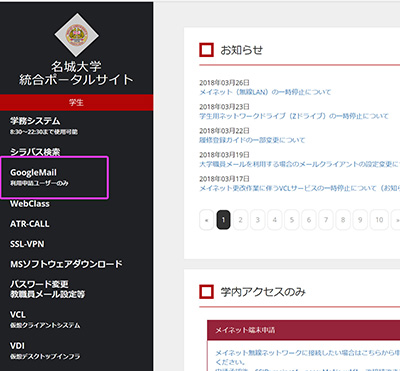Viewport: 400px width, 371px height.
Task: Open notice about VCLサービスの一時停止
Action: point(300,188)
